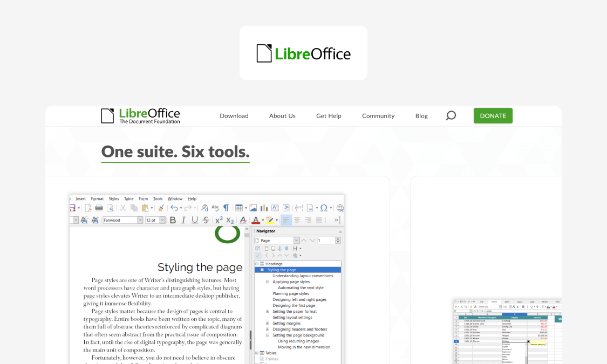Select Planning page styles heading
The height and width of the screenshot is (364, 607).
coord(291,293)
